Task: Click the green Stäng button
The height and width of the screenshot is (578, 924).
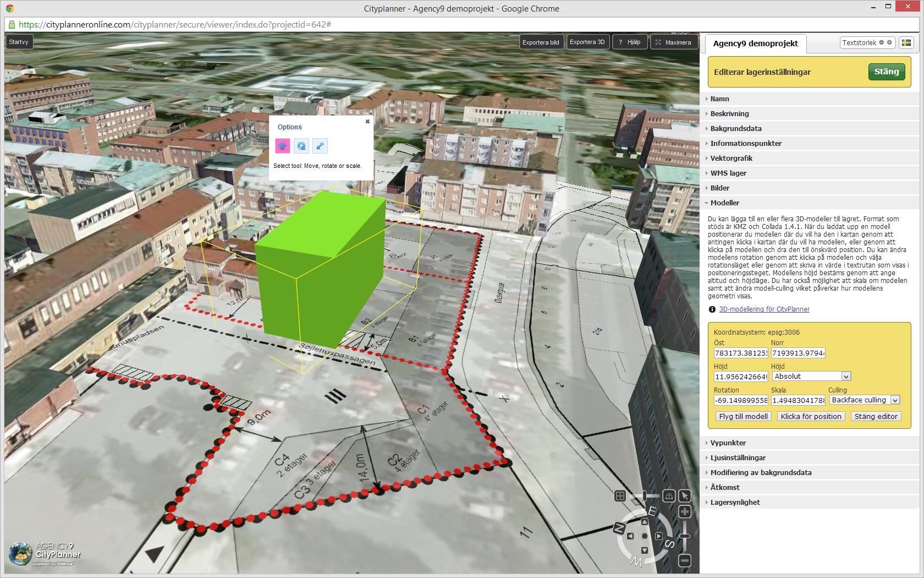Action: pyautogui.click(x=886, y=72)
